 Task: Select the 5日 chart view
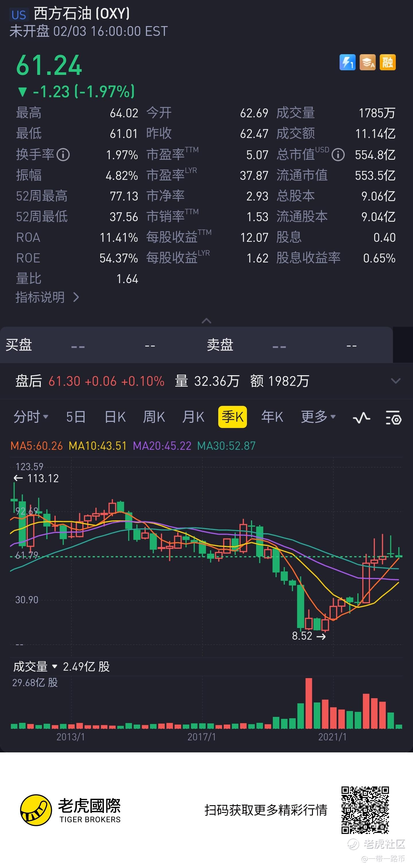tap(76, 417)
